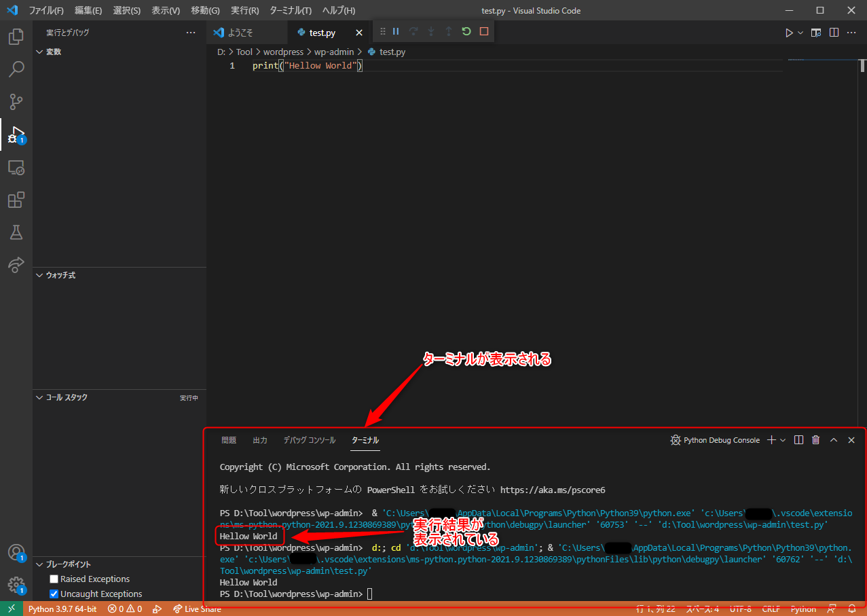Screen dimensions: 867x616
Task: Collapse the ウォッチ式 section
Action: pos(119,275)
